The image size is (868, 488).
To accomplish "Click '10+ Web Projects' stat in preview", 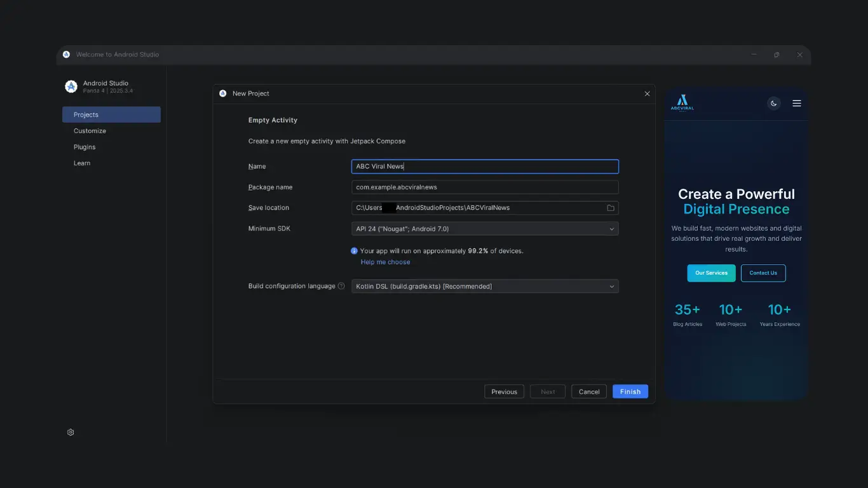I will (731, 315).
